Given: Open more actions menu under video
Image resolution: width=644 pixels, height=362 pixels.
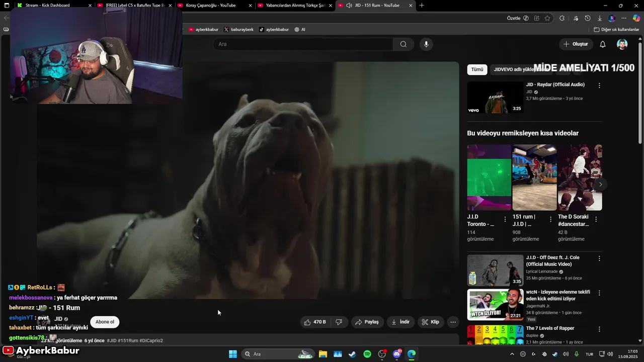Looking at the screenshot, I should (453, 322).
